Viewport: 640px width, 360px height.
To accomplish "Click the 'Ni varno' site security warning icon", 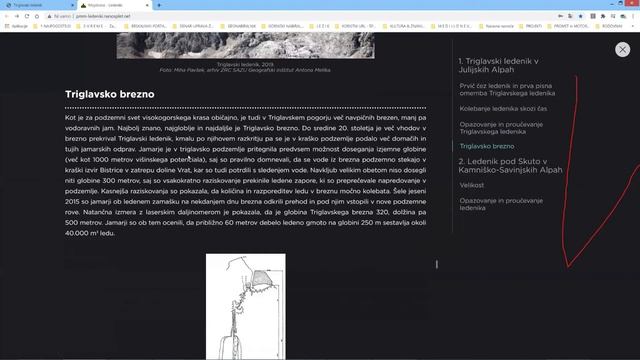I will point(49,16).
